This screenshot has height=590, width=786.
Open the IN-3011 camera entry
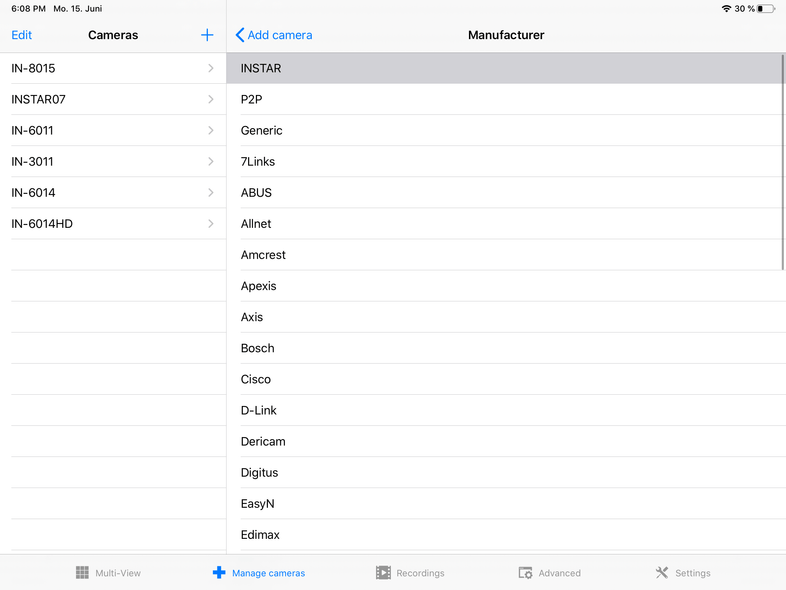113,161
